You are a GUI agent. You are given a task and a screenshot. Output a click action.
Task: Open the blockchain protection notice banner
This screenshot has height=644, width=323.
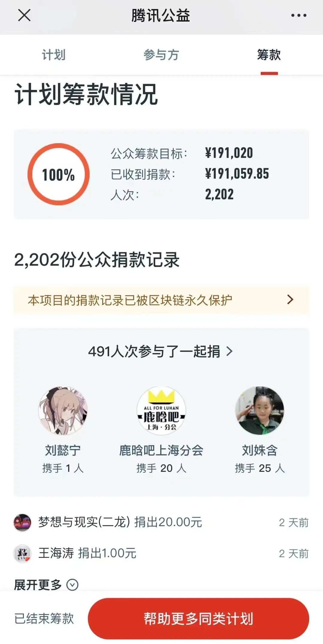click(x=130, y=300)
